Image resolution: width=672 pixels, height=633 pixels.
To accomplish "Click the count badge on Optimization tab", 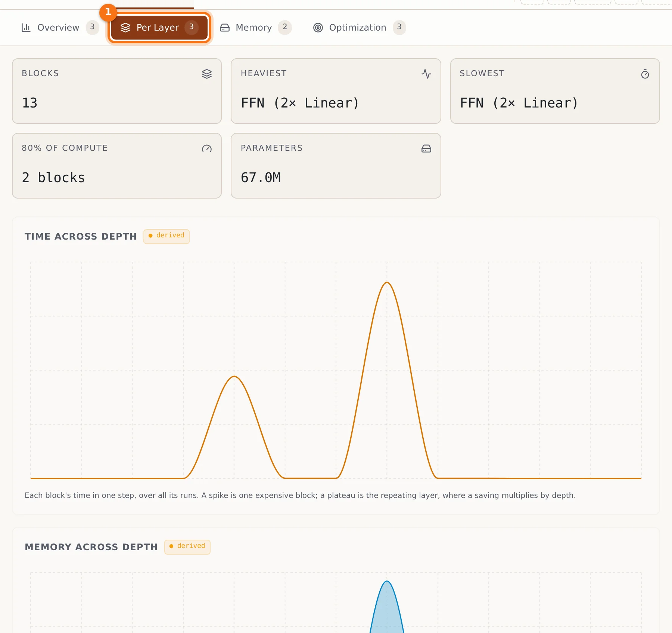I will coord(399,27).
